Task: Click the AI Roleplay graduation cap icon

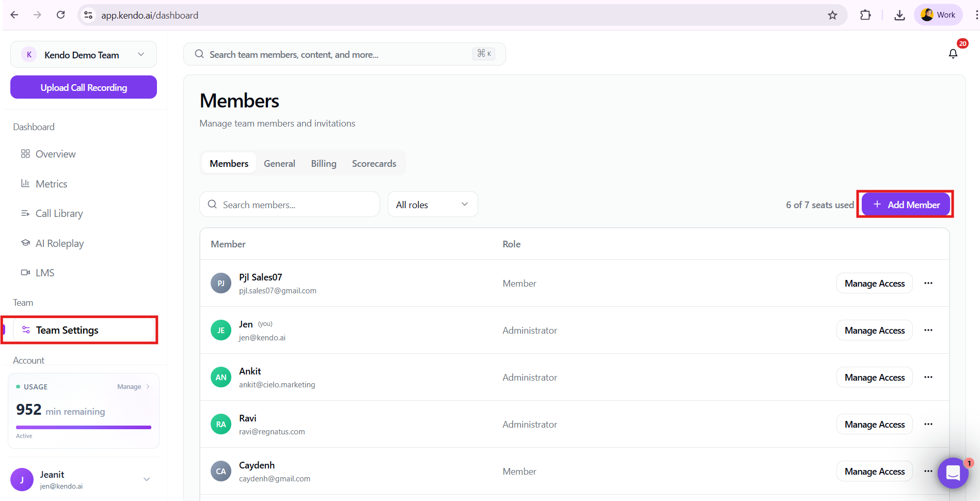Action: 25,243
